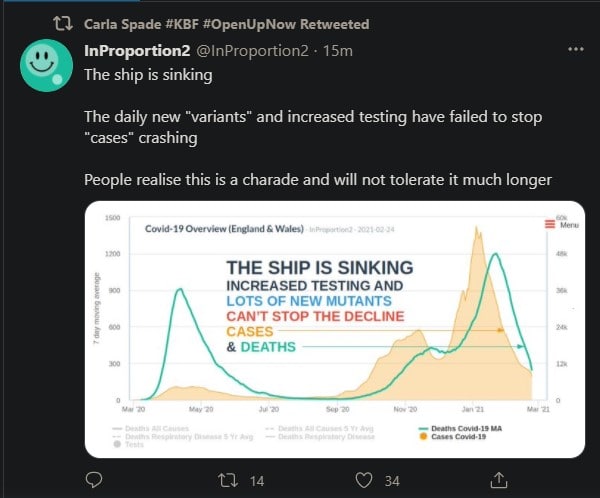
Task: Click the reply speech bubble icon
Action: (x=94, y=480)
